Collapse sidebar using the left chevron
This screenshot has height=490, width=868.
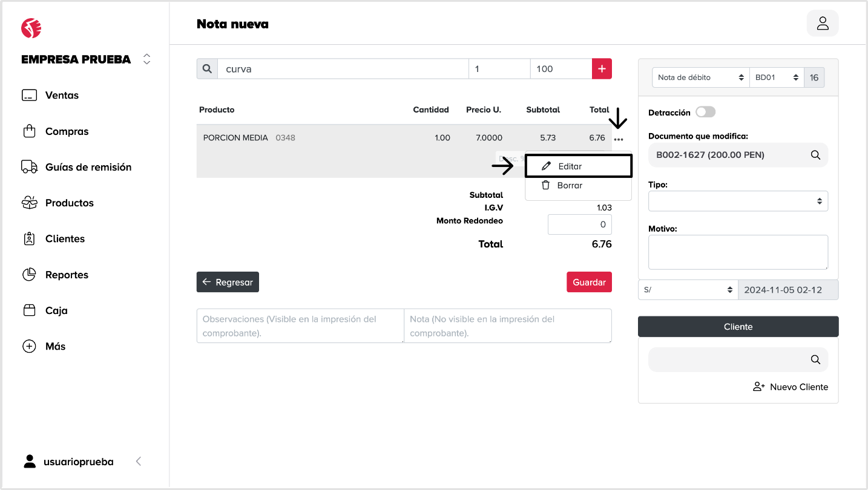point(139,462)
